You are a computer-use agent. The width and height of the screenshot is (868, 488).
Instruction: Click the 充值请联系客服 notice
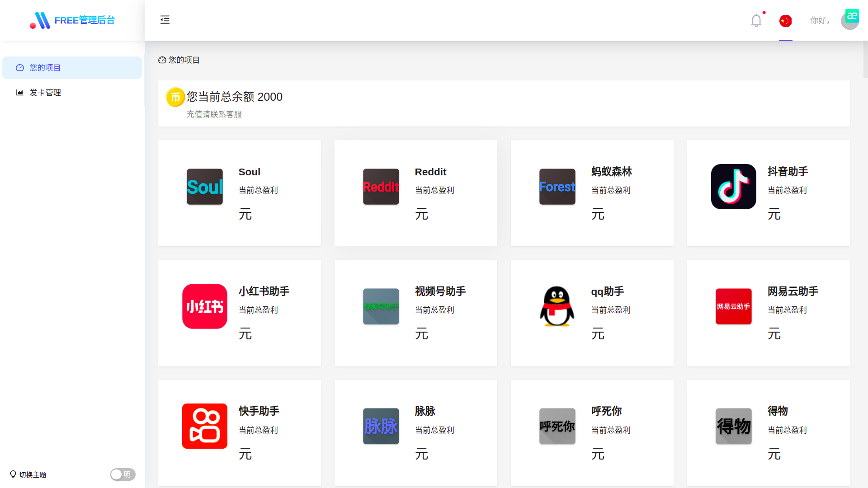[214, 114]
